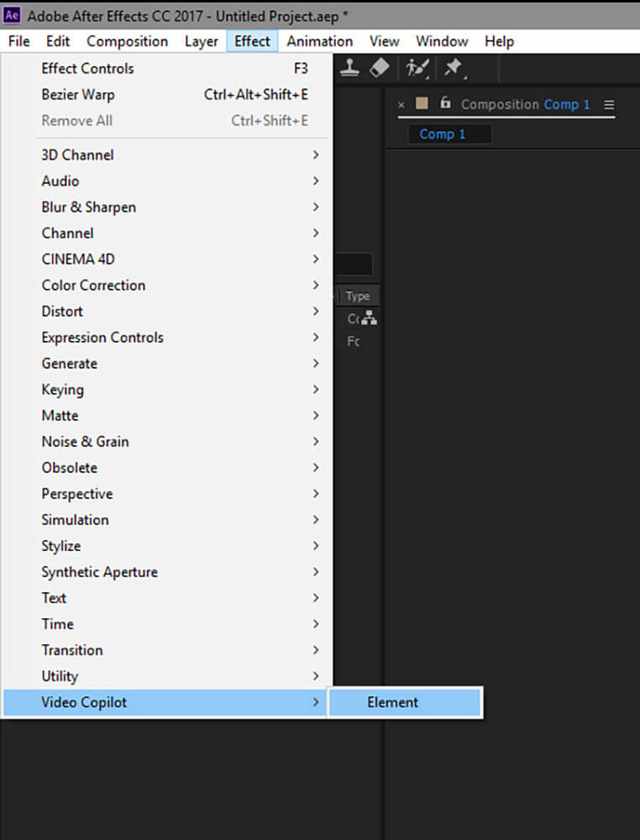This screenshot has width=640, height=840.
Task: Click the Comp 1 breadcrumb tab
Action: [449, 134]
